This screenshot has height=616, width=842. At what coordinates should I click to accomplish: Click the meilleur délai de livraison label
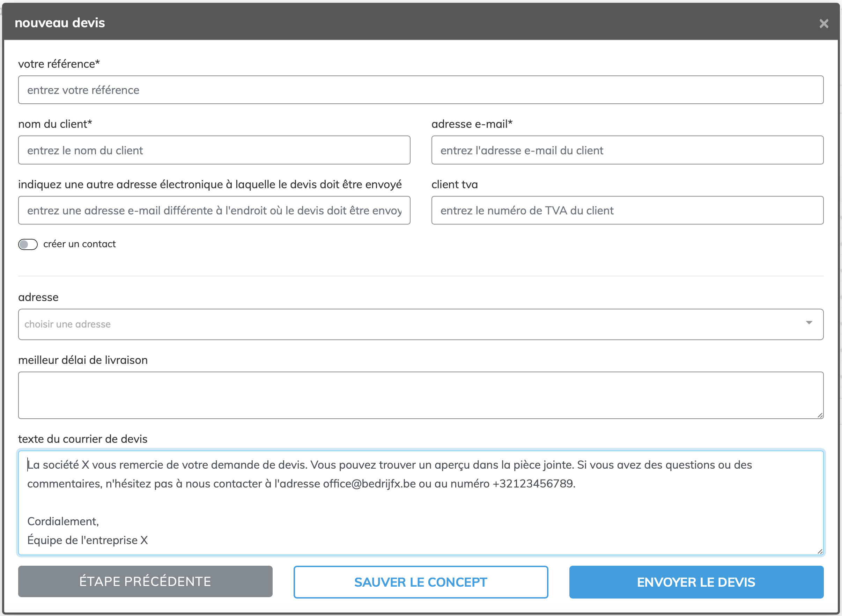83,360
